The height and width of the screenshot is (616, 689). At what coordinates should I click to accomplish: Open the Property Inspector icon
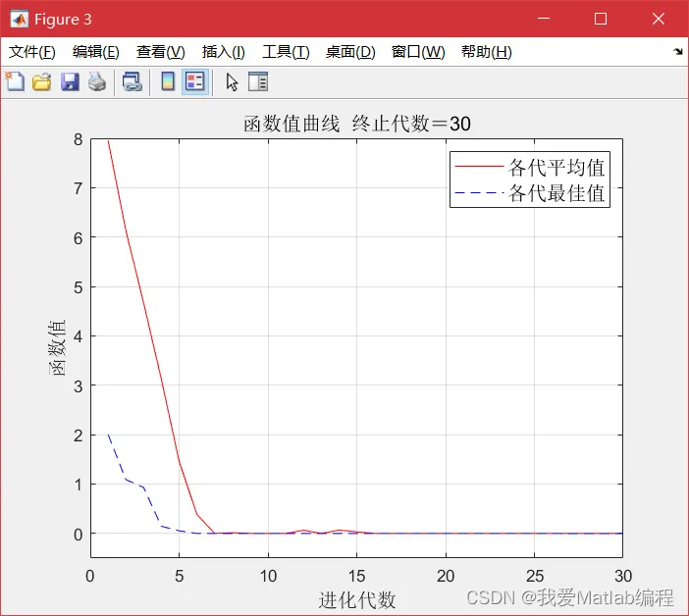pos(258,81)
